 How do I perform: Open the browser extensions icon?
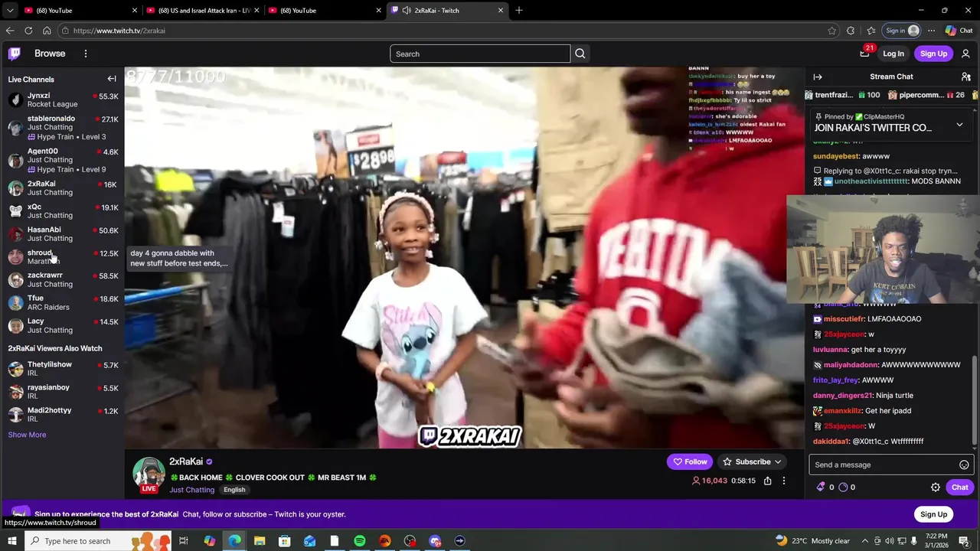click(851, 31)
